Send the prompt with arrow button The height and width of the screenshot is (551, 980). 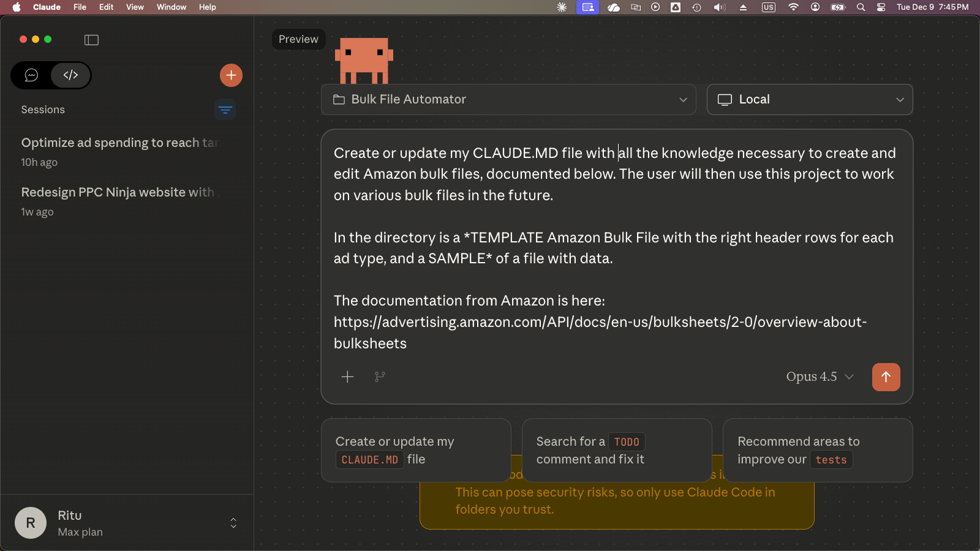point(886,377)
